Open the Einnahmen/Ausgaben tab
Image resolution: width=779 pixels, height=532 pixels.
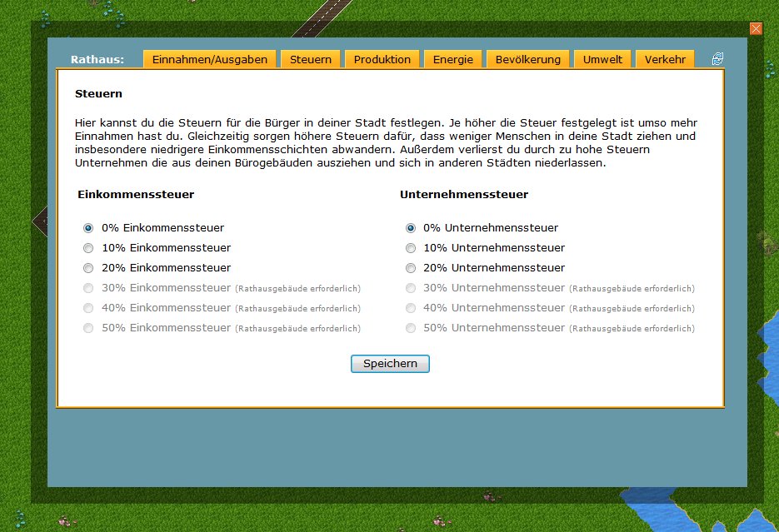click(210, 60)
